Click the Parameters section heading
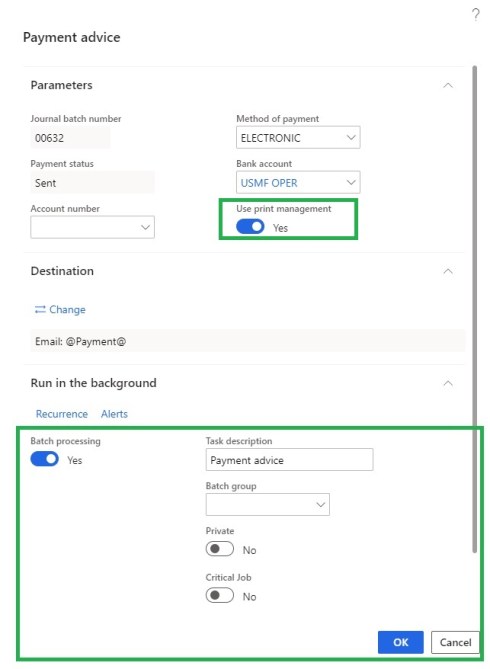 coord(61,85)
